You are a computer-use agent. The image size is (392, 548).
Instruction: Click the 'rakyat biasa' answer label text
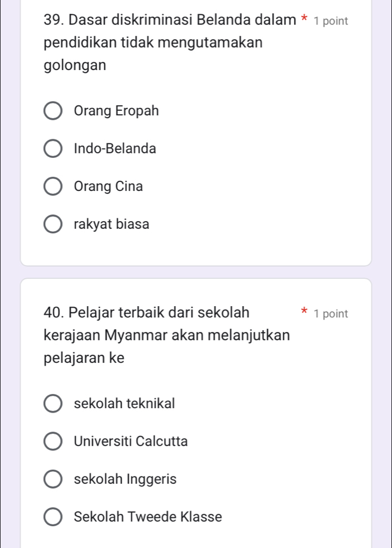pos(111,224)
